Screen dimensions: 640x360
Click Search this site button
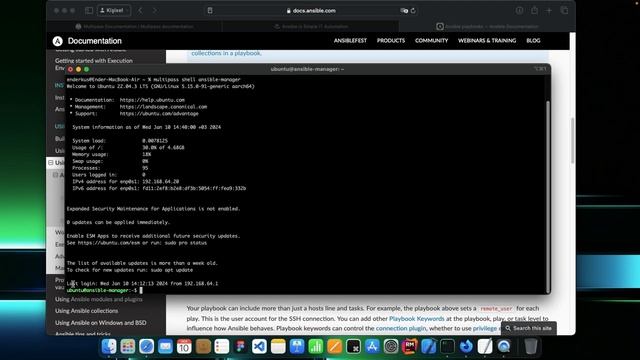pos(529,328)
